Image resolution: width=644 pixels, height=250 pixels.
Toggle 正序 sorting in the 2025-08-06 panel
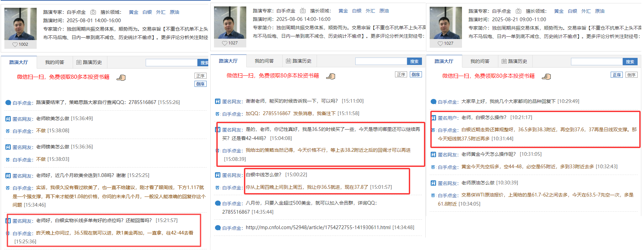pyautogui.click(x=401, y=75)
